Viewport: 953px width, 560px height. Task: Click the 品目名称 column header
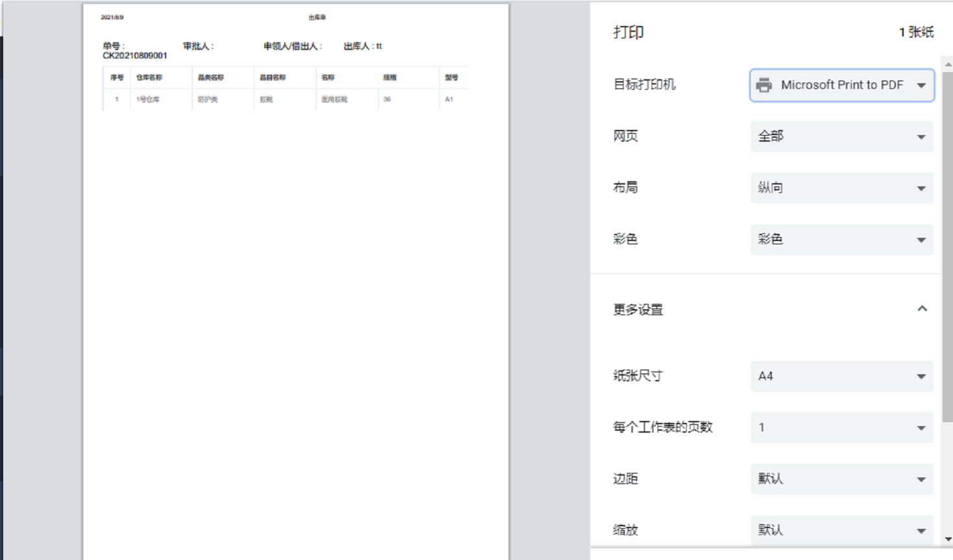273,77
